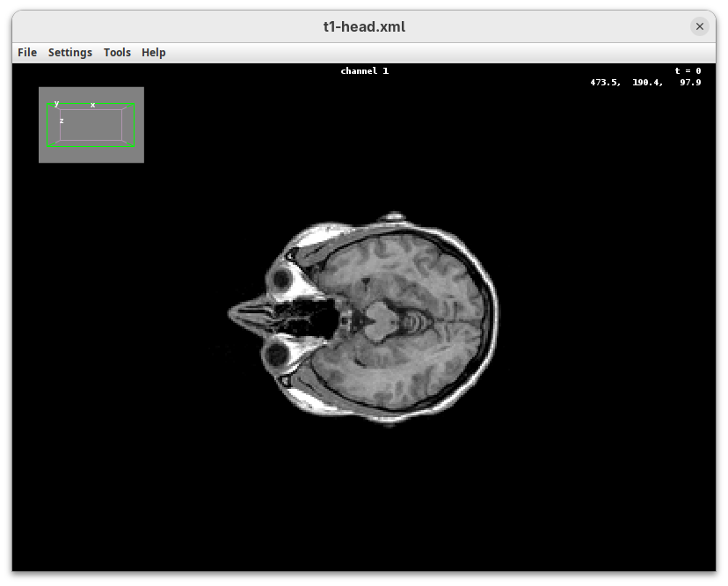728x586 pixels.
Task: Open the Settings menu
Action: tap(69, 53)
